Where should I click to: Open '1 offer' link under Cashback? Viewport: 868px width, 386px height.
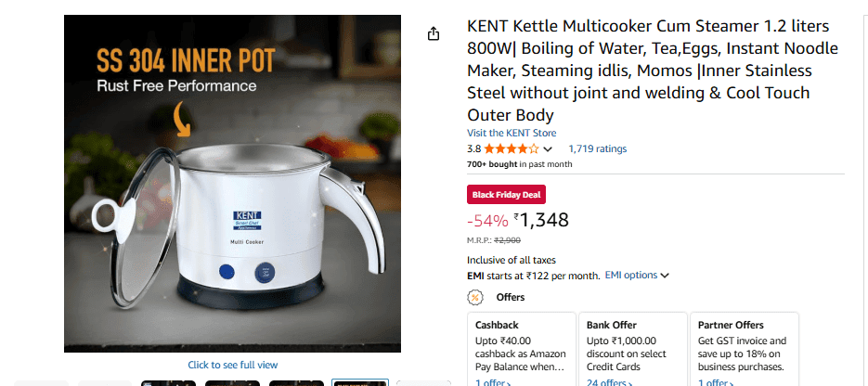tap(492, 382)
